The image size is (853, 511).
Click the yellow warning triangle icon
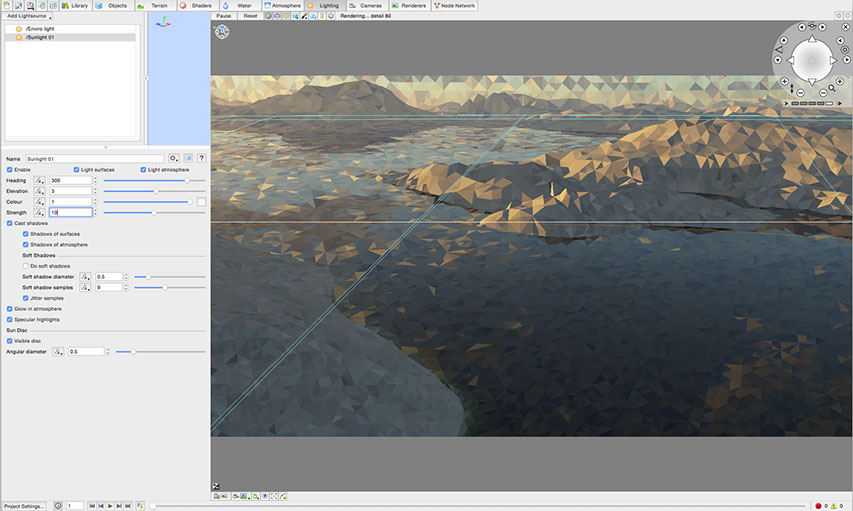coord(834,506)
